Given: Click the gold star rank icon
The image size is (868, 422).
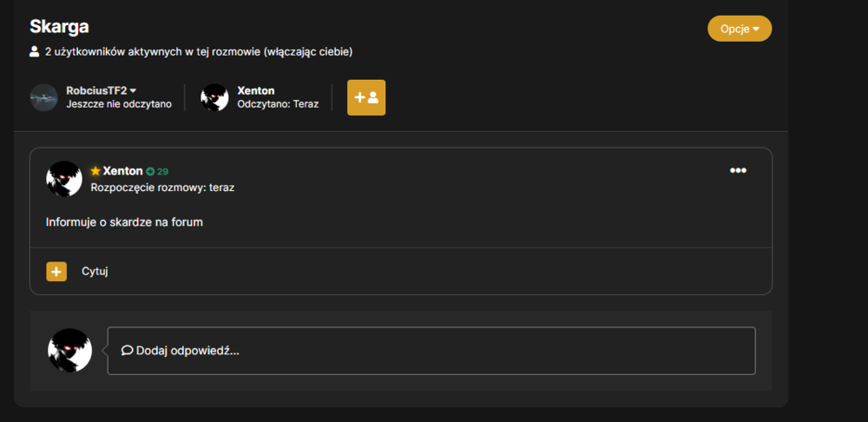Looking at the screenshot, I should [95, 171].
